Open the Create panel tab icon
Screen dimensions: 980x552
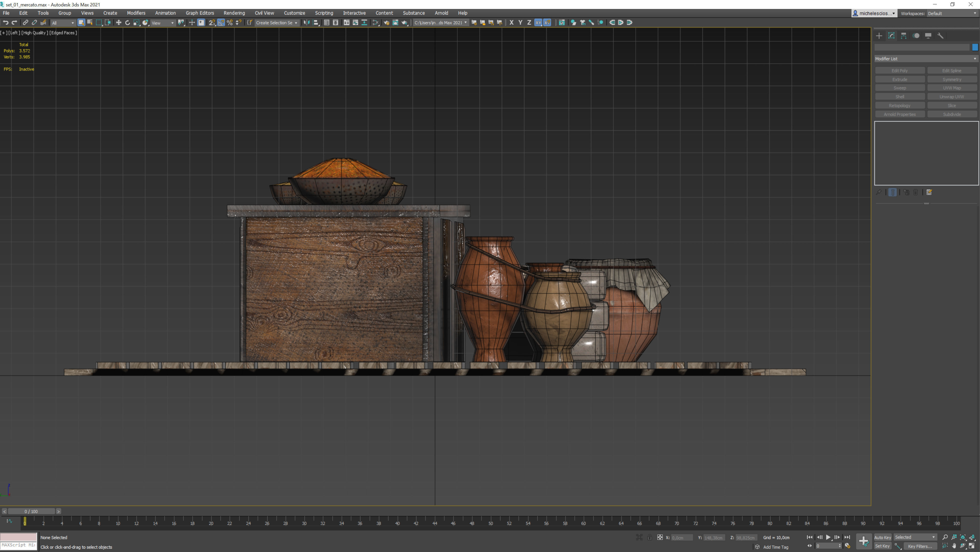point(879,36)
